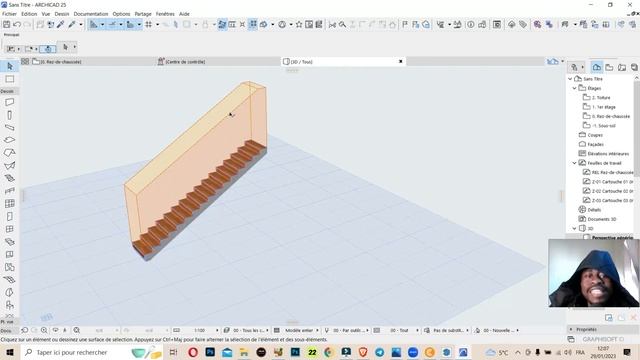Click the Save icon in the toolbar
Screen dimensions: 640x360
pyautogui.click(x=7, y=25)
